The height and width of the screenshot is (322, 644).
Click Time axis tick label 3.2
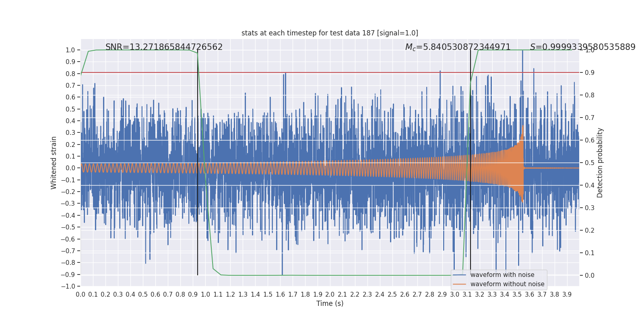tap(480, 295)
